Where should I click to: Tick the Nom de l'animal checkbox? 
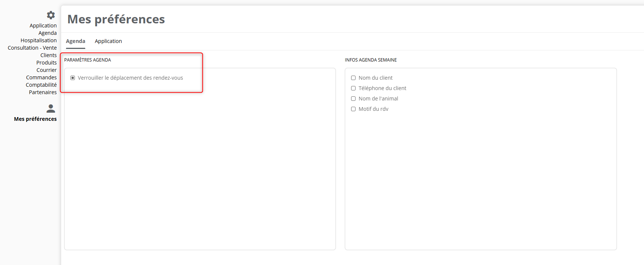tap(353, 99)
